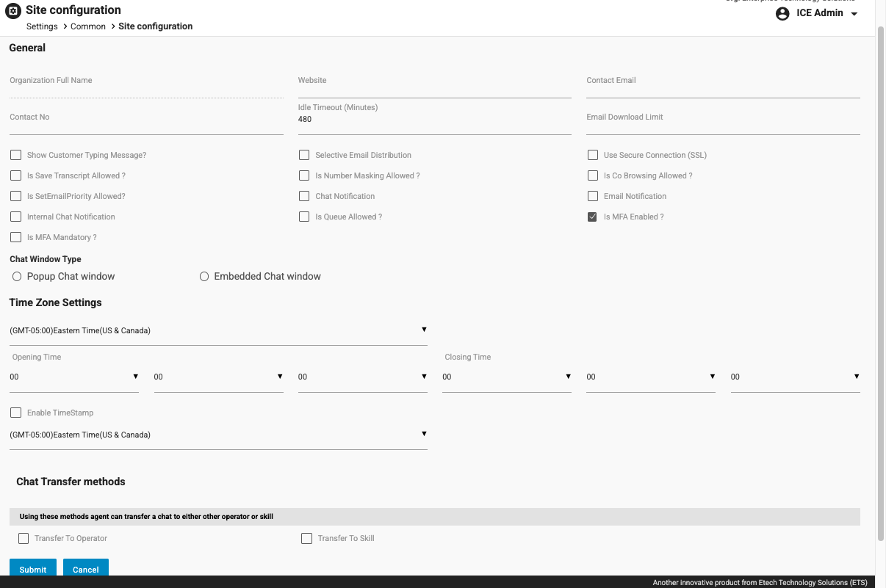Tick the Use Secure Connection (SSL) checkbox
The image size is (886, 588).
pos(592,156)
